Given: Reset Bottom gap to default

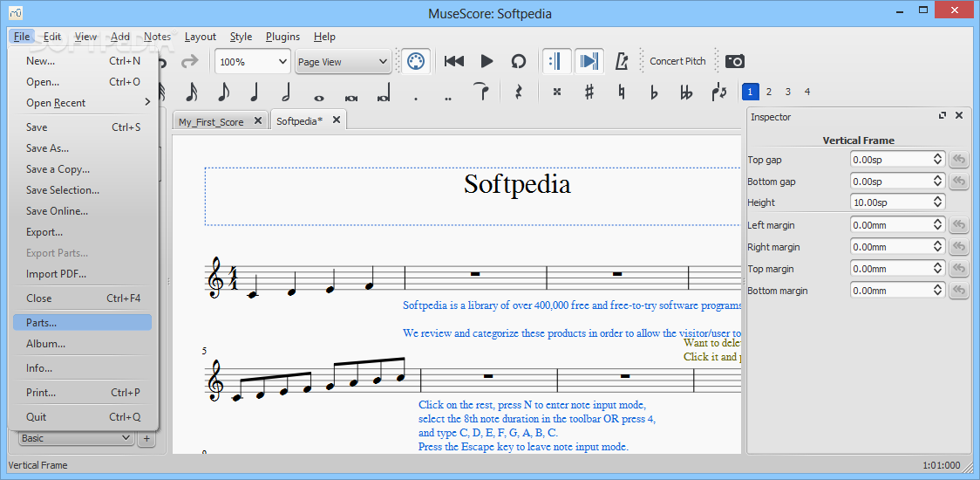Looking at the screenshot, I should point(958,182).
